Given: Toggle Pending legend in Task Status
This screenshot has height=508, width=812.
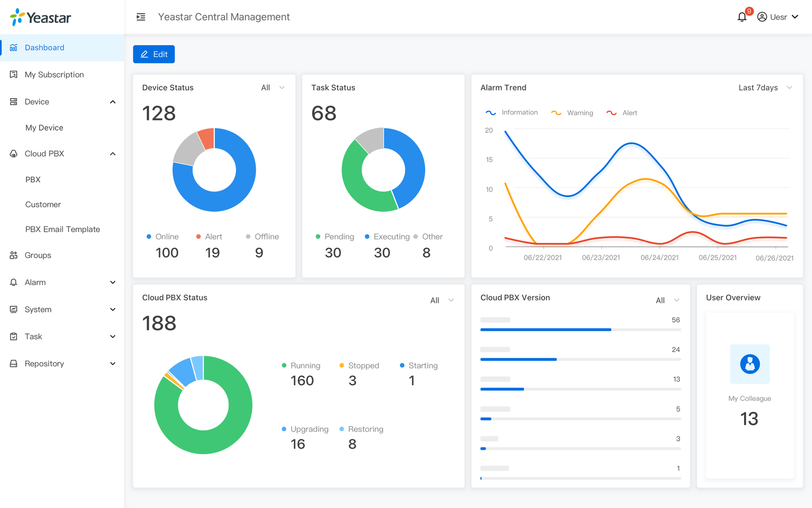Looking at the screenshot, I should click(x=335, y=237).
